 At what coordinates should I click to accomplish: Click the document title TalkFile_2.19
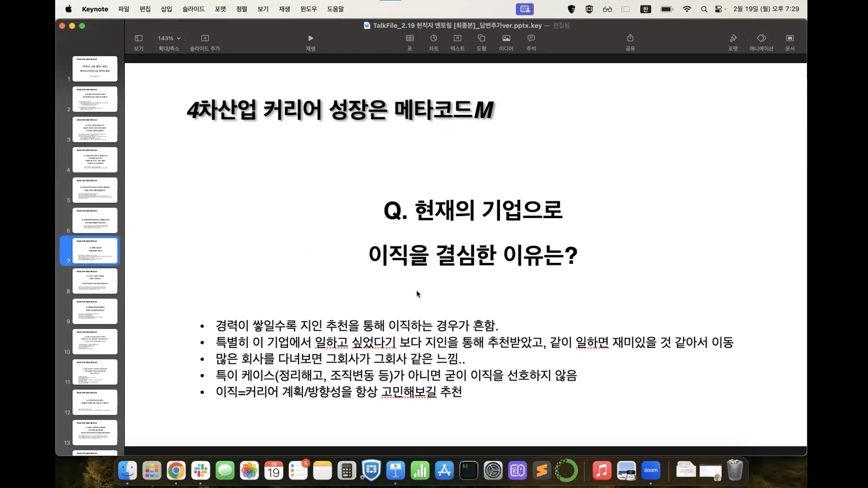tap(457, 26)
